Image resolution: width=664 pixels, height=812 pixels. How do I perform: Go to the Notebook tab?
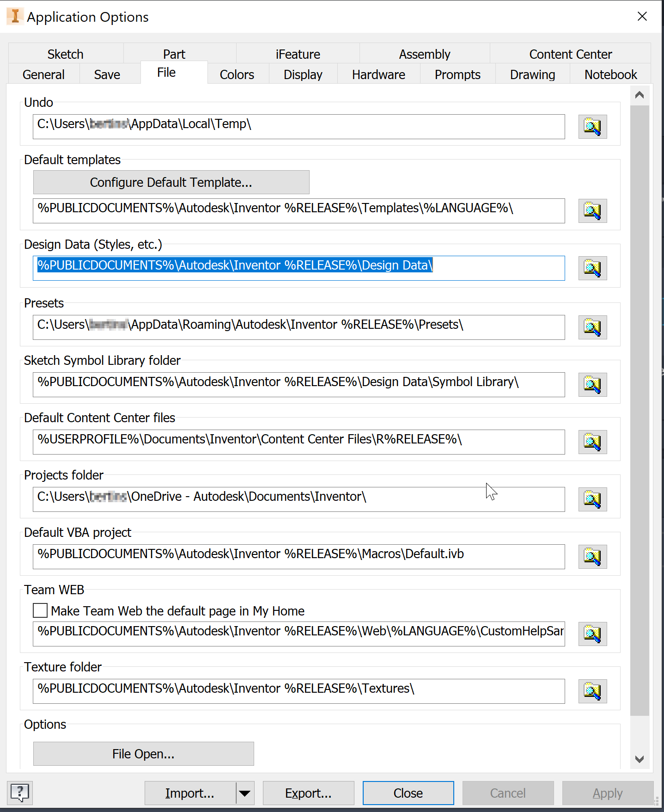pyautogui.click(x=611, y=74)
